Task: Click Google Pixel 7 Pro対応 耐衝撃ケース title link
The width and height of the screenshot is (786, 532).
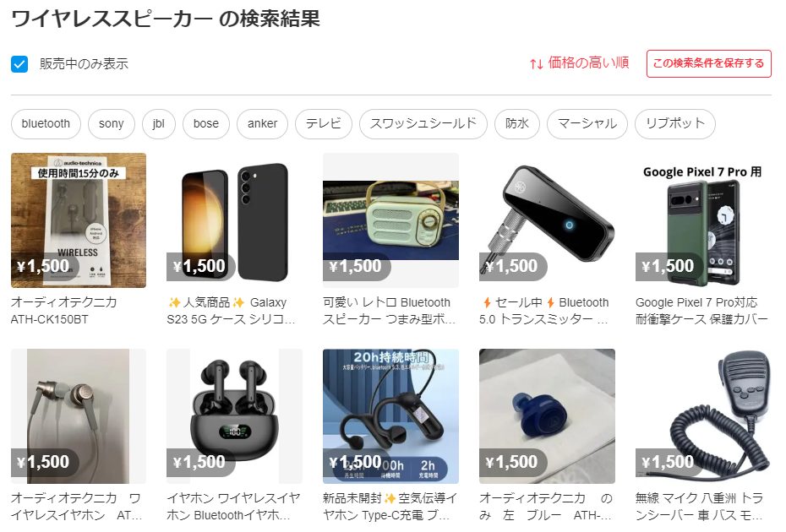Action: pyautogui.click(x=701, y=311)
